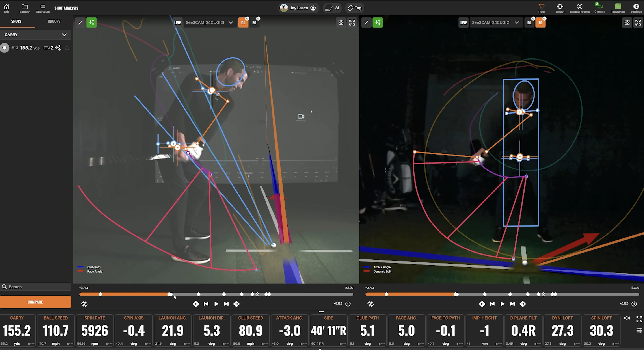This screenshot has width=644, height=350.
Task: Change left video x0.125 playback speed
Action: click(338, 303)
